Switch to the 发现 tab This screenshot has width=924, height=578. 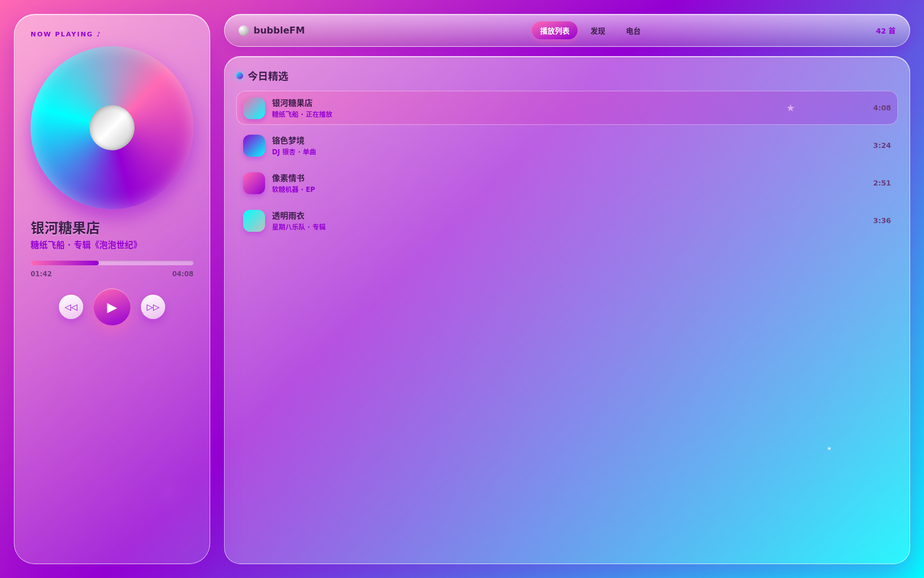[x=598, y=31]
